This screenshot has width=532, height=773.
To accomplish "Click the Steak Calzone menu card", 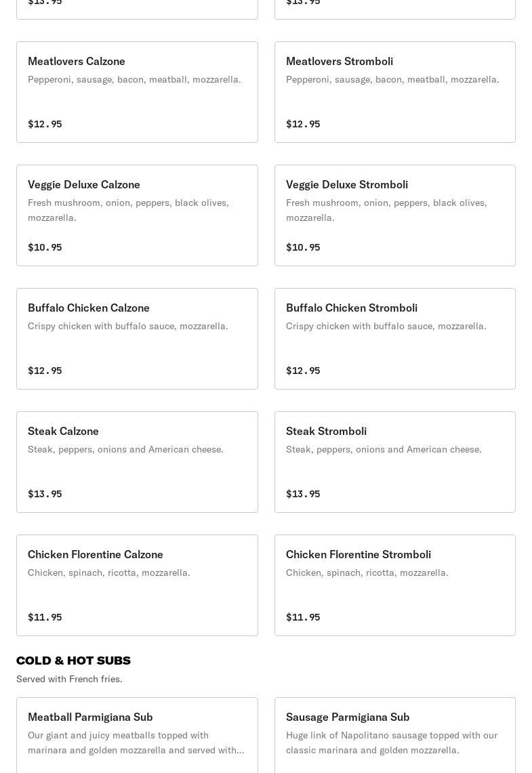I will tap(137, 462).
